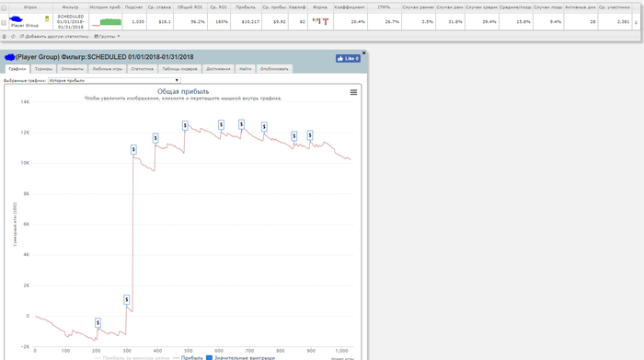Viewport: 644px width, 360px height.
Task: Toggle 'Прибыль за минусом рейка' legend series
Action: (x=132, y=358)
